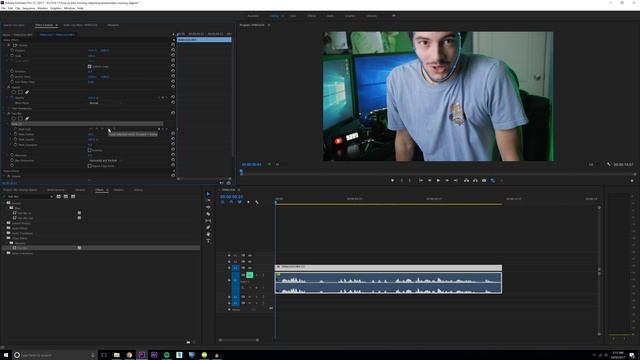This screenshot has height=360, width=640.
Task: Reset the Position parameter
Action: pyautogui.click(x=173, y=50)
